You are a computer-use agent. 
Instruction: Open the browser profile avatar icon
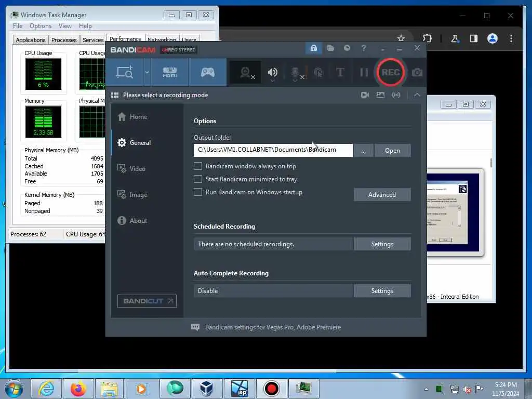click(x=493, y=38)
